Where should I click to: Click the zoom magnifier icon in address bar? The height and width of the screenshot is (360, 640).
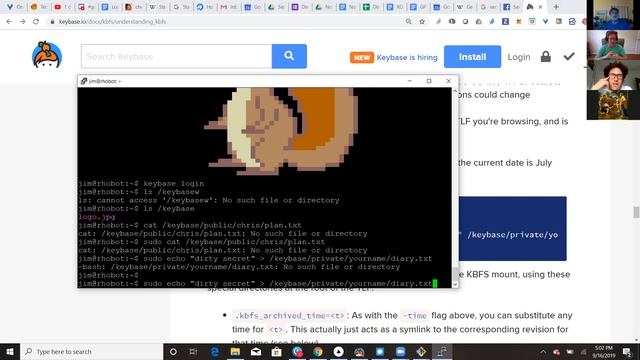coord(409,22)
